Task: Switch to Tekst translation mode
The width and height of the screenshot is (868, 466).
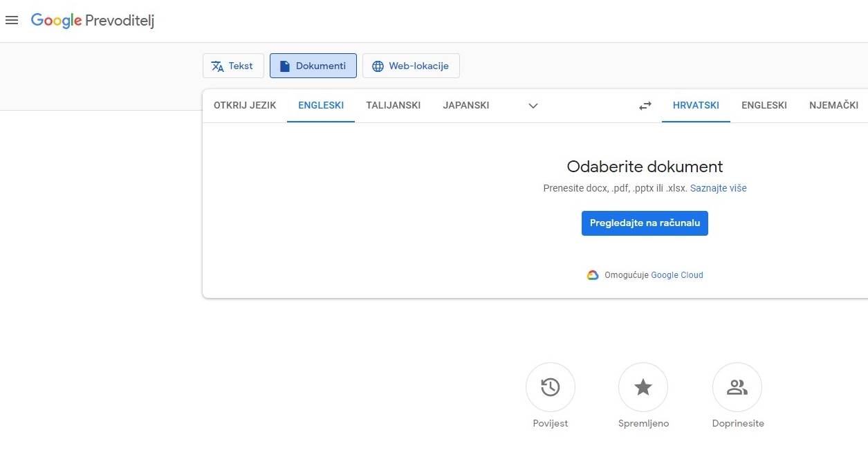Action: point(233,66)
